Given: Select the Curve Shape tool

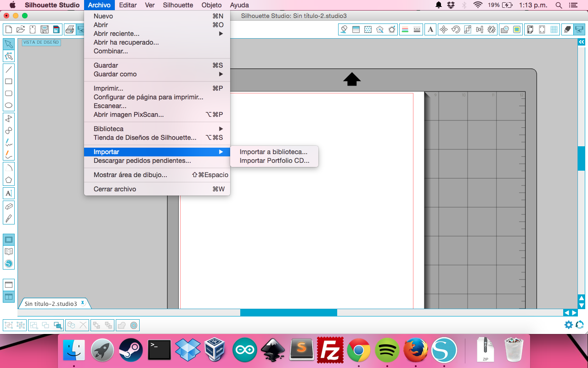Looking at the screenshot, I should tap(8, 131).
